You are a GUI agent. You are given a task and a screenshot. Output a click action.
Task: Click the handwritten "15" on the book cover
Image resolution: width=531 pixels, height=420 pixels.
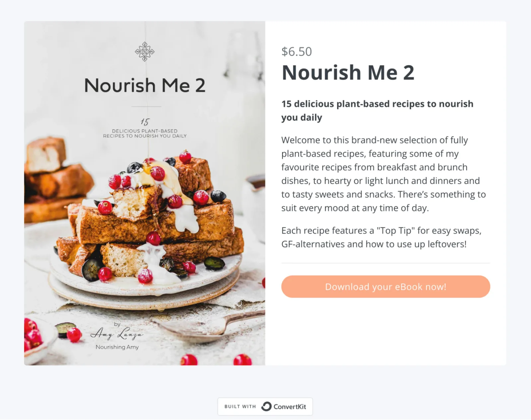point(145,122)
